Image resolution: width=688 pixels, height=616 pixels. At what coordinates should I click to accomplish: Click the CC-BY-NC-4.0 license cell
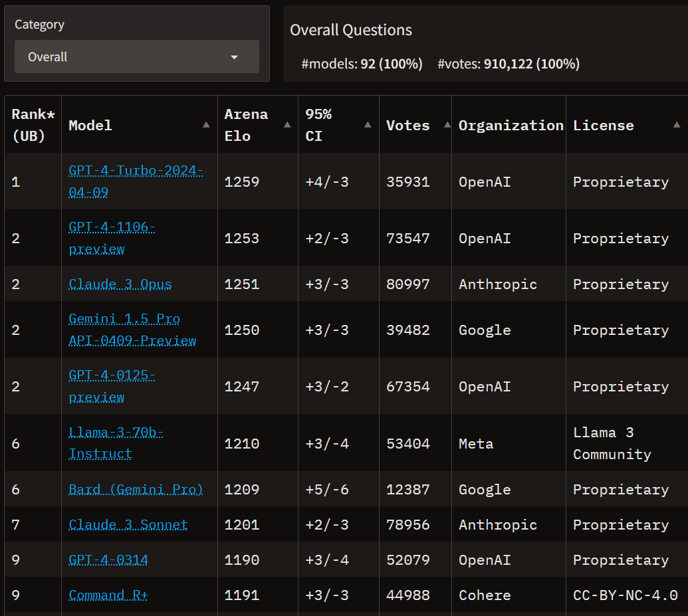click(x=626, y=595)
